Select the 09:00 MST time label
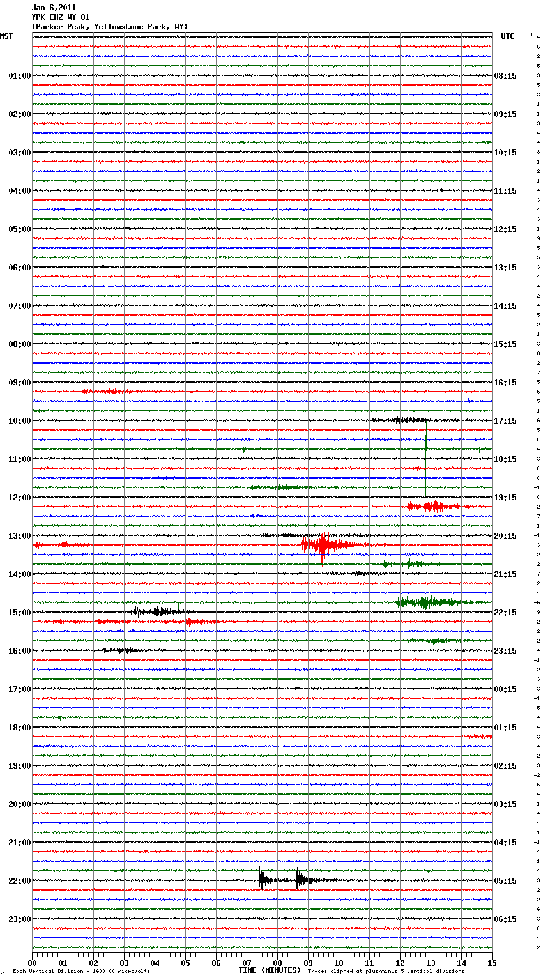Screen dimensions: 543x980 (19, 383)
